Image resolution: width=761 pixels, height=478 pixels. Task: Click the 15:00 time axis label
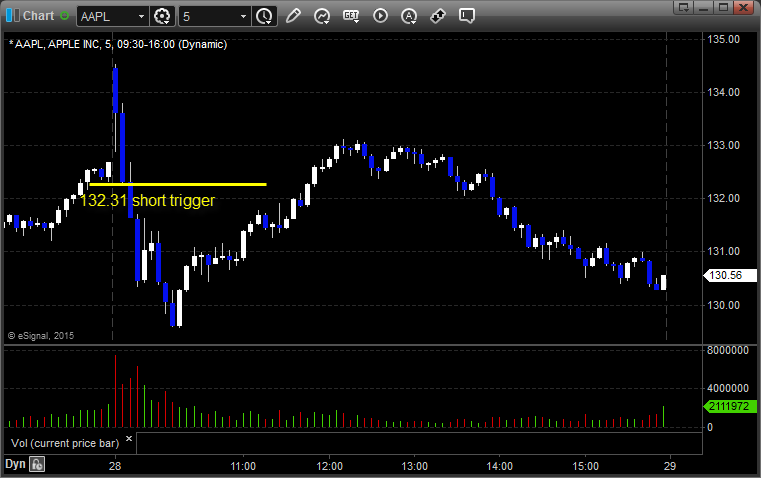(x=585, y=466)
